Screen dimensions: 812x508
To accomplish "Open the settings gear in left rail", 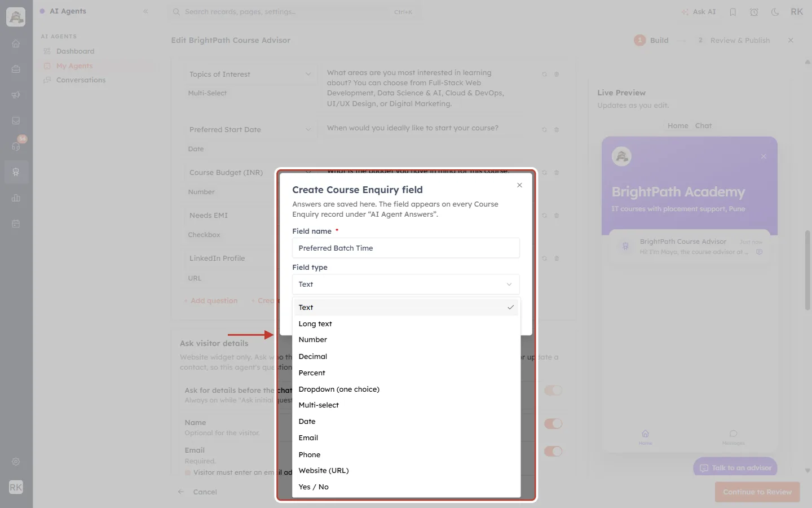I will 16,462.
